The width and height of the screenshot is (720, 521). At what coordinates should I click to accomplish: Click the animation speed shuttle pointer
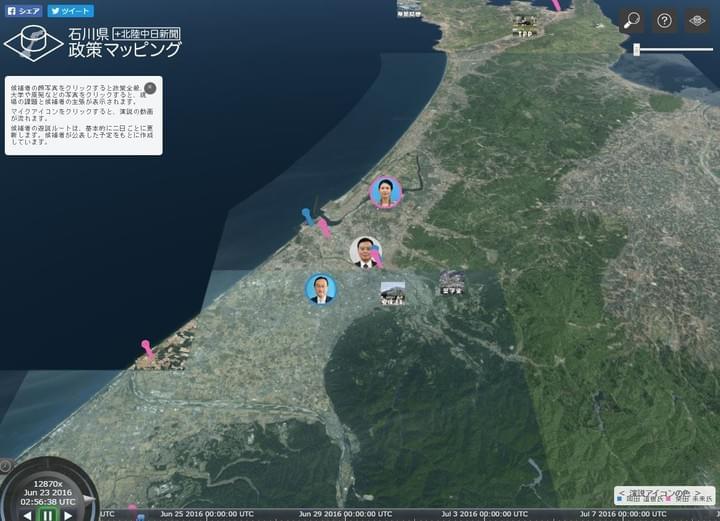pyautogui.click(x=89, y=499)
